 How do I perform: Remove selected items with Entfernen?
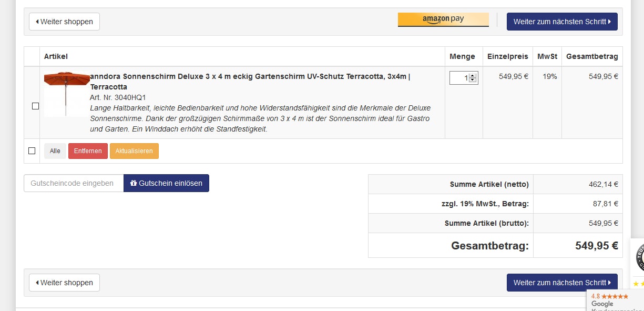88,151
